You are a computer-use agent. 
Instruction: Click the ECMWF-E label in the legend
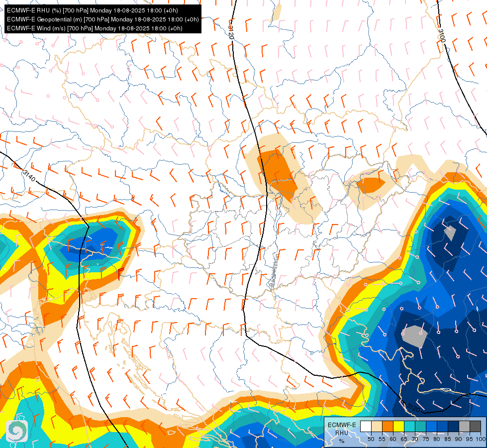pos(342,425)
